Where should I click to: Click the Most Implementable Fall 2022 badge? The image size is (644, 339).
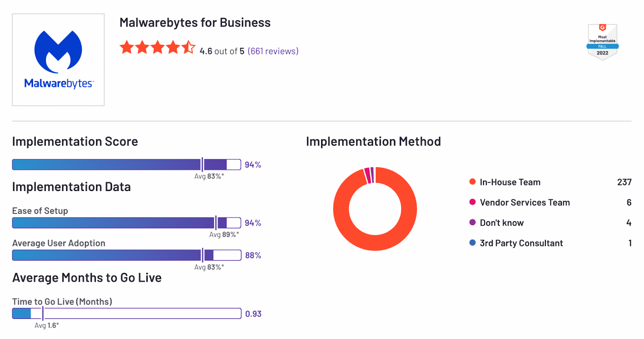coord(602,42)
